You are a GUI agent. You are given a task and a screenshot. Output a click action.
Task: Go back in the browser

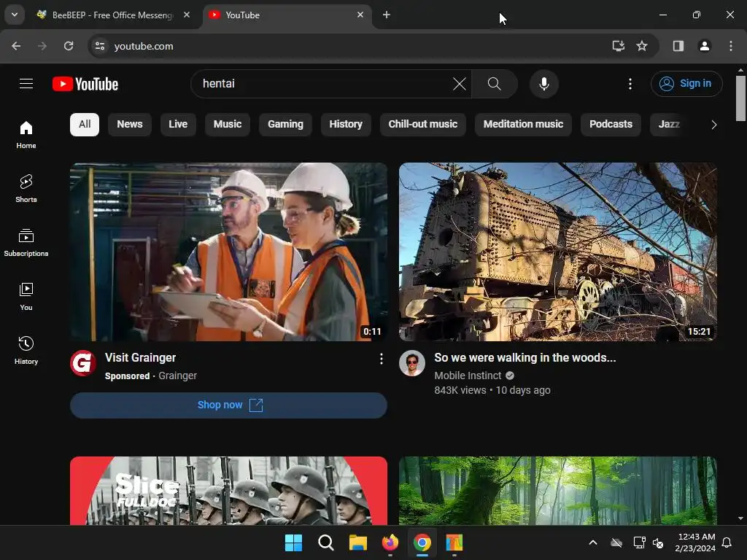point(16,46)
